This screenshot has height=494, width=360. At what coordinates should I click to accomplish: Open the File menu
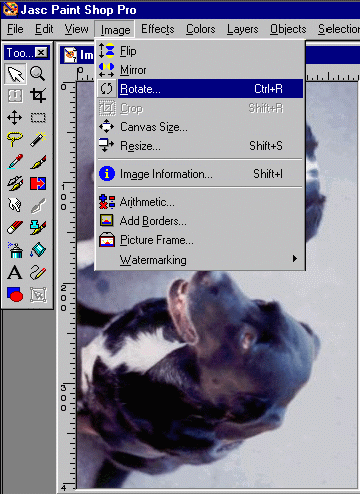tap(15, 29)
